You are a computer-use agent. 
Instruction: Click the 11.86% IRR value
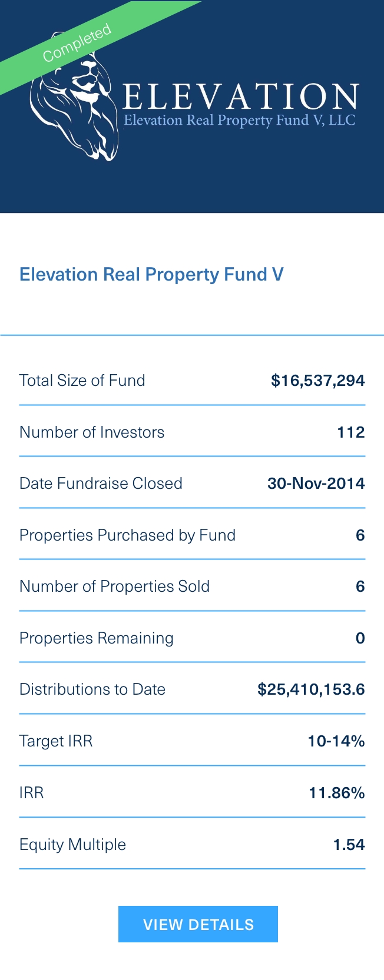click(336, 793)
